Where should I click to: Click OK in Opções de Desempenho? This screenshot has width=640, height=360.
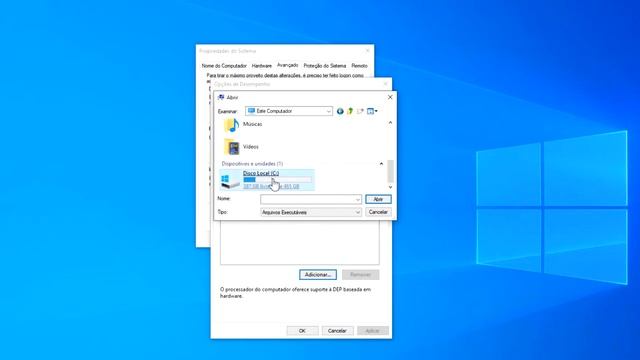(302, 331)
